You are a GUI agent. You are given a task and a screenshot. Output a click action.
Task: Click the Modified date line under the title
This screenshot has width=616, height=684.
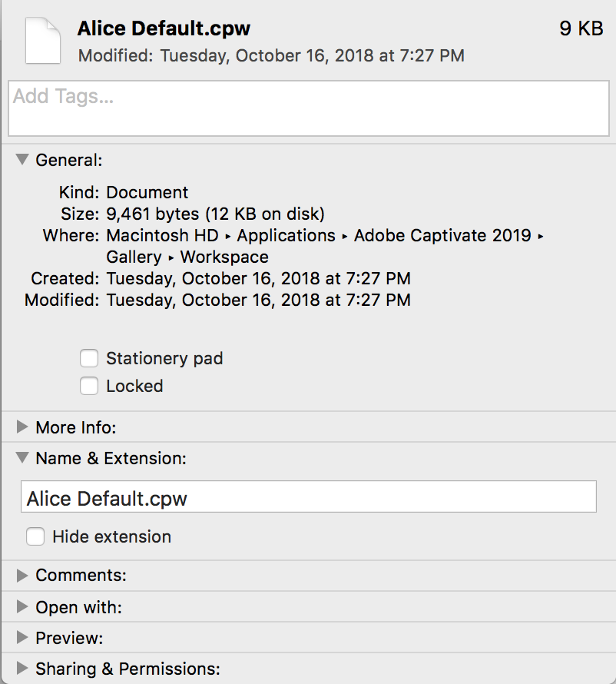pos(271,56)
